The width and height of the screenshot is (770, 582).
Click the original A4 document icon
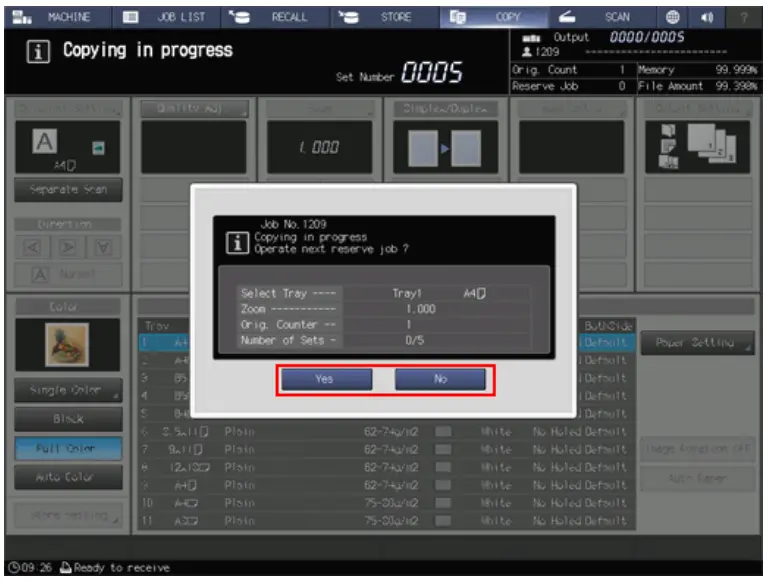45,141
